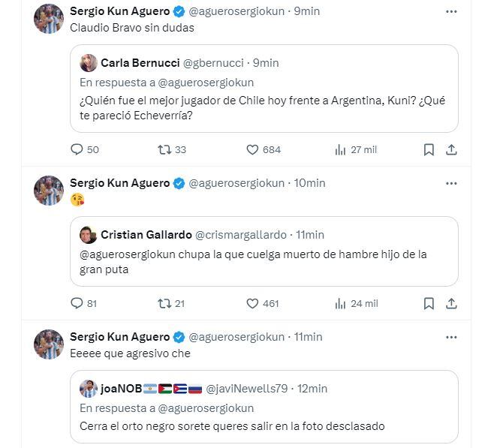Bookmark the Claudio Bravo tweet
Screen dimensions: 485x448
tap(429, 149)
